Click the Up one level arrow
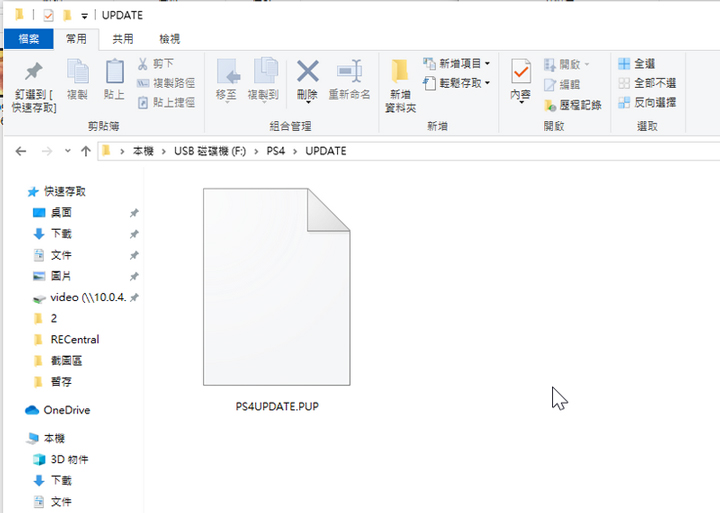Image resolution: width=720 pixels, height=513 pixels. 85,151
